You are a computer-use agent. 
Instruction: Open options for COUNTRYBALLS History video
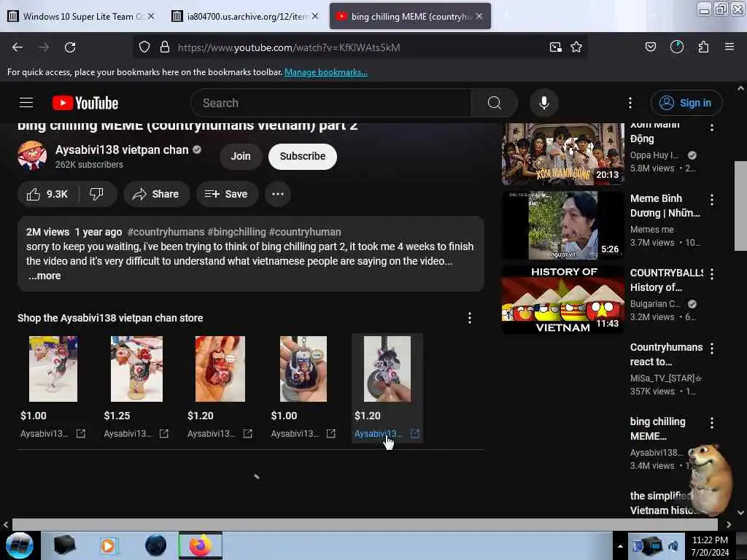point(712,274)
